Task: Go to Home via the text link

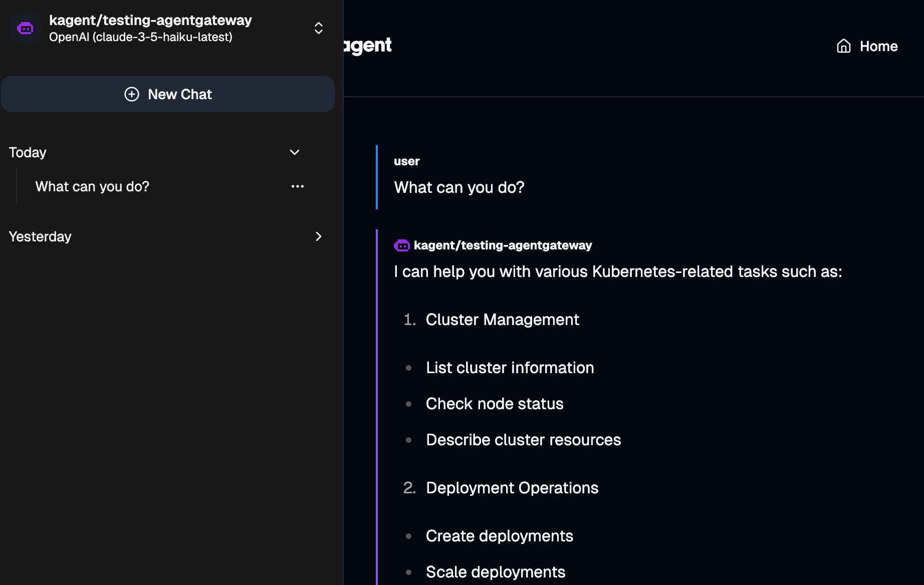Action: point(878,46)
